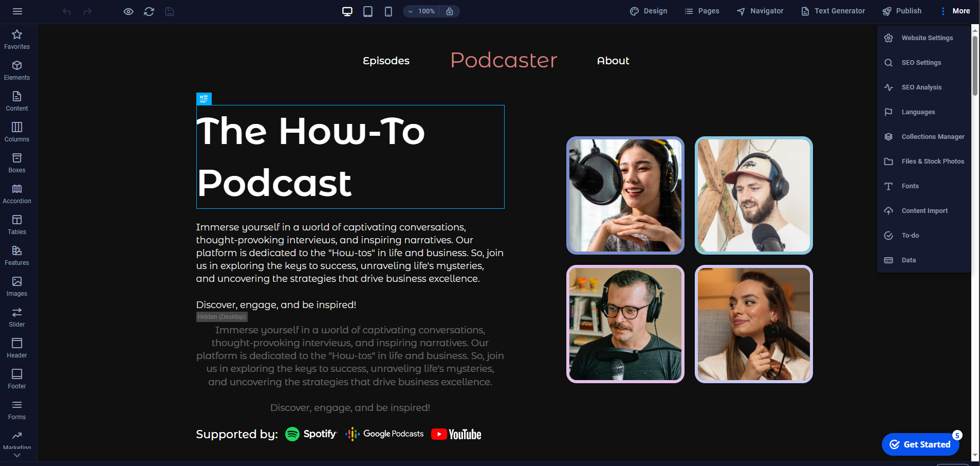This screenshot has height=466, width=980.
Task: Open the Navigator
Action: pos(760,11)
